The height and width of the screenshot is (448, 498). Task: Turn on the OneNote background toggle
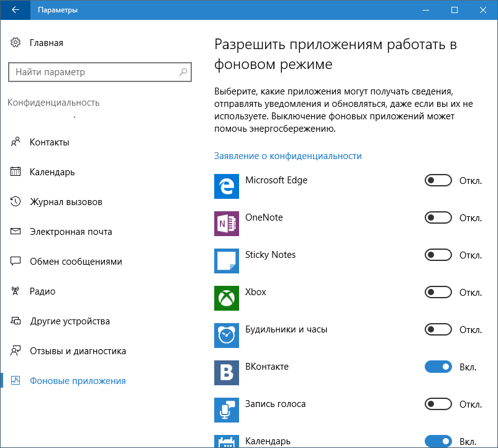coord(438,217)
